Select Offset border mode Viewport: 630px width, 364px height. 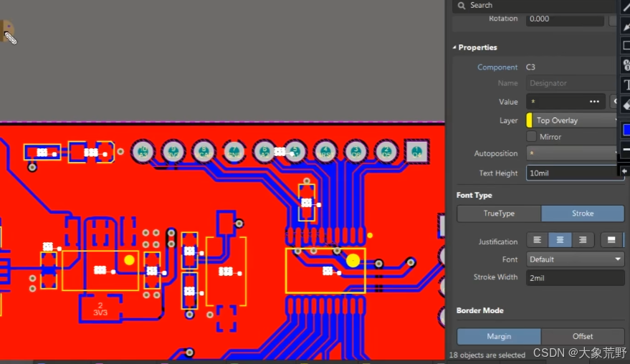point(583,336)
